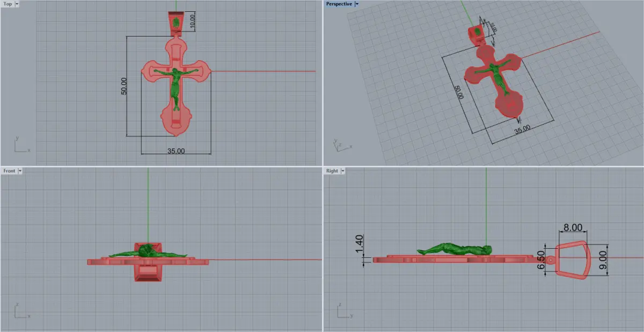The height and width of the screenshot is (332, 644).
Task: Select the 1.40 dimension in Right view
Action: [x=360, y=243]
